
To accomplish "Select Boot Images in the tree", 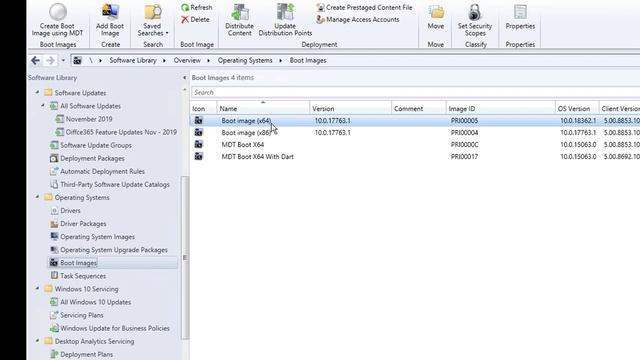I will coord(78,263).
